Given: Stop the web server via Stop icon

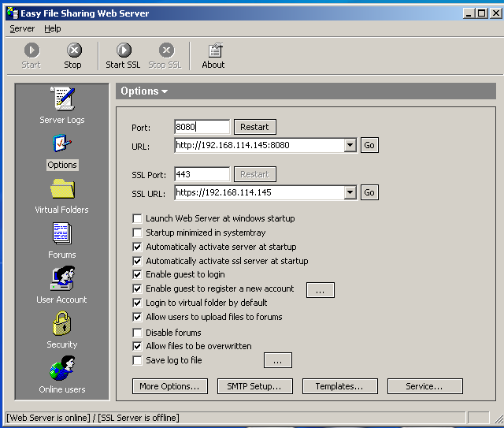Looking at the screenshot, I should (x=74, y=50).
